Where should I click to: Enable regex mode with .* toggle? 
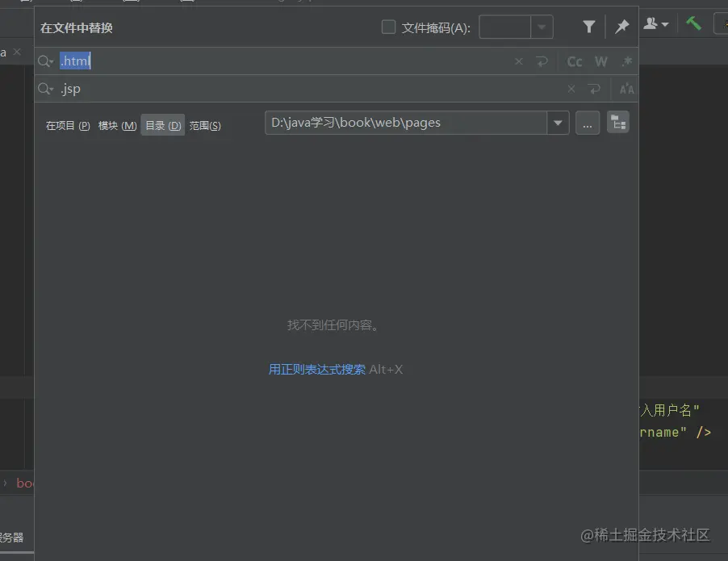click(x=626, y=61)
